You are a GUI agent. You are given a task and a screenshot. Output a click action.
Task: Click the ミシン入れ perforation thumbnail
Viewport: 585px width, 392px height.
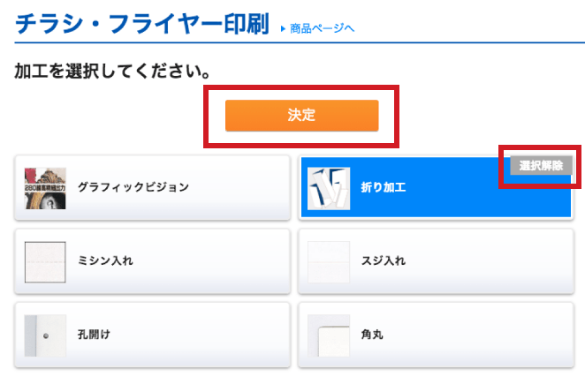point(45,260)
